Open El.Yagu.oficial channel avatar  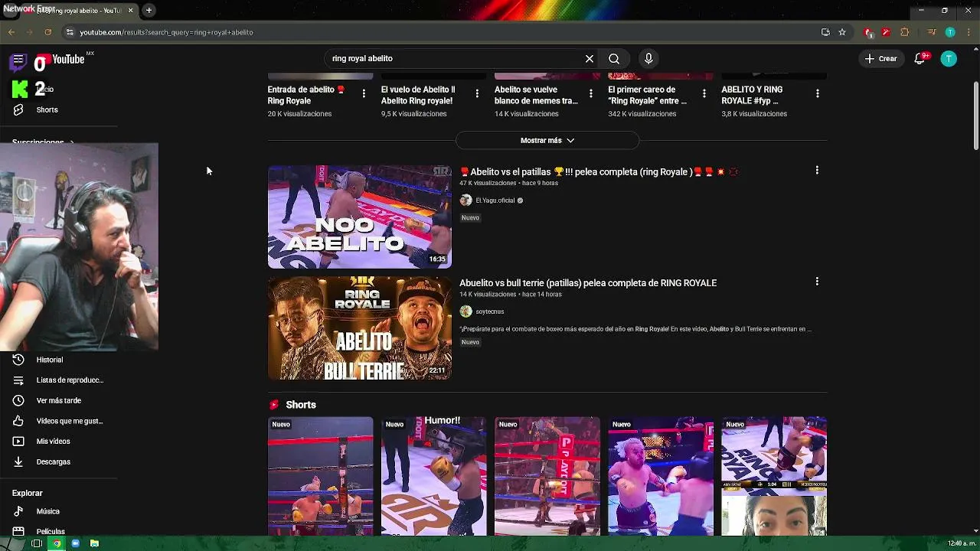(465, 201)
